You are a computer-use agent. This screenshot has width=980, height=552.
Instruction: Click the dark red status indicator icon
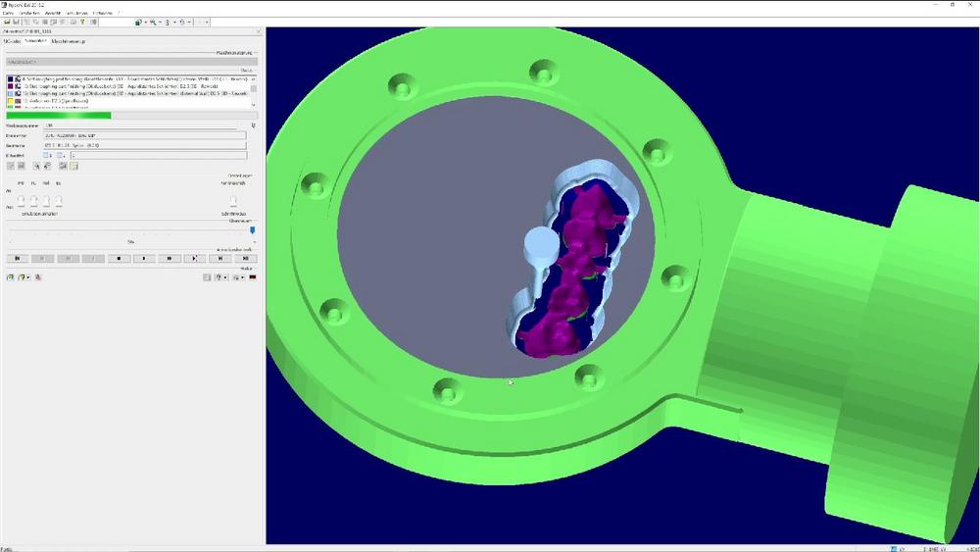[x=253, y=277]
